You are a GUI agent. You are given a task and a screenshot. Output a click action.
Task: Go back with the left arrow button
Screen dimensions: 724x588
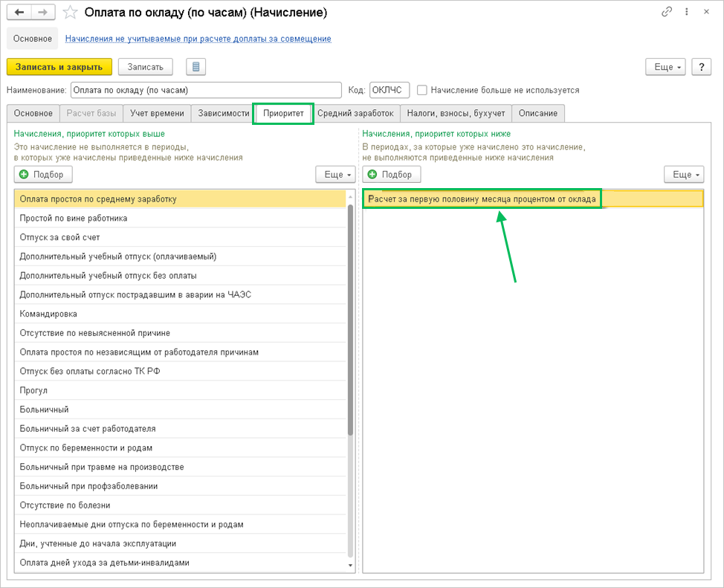[x=19, y=13]
